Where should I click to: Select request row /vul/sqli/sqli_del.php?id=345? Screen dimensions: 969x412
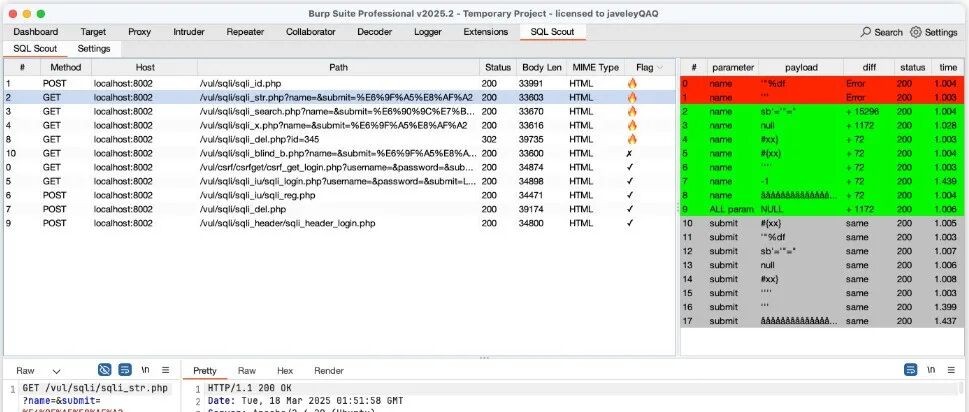pyautogui.click(x=339, y=139)
